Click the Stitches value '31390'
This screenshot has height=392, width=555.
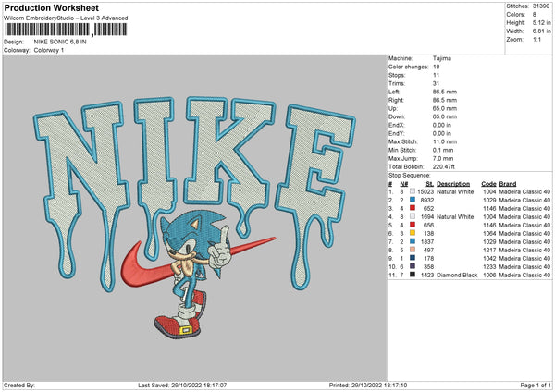pyautogui.click(x=541, y=6)
